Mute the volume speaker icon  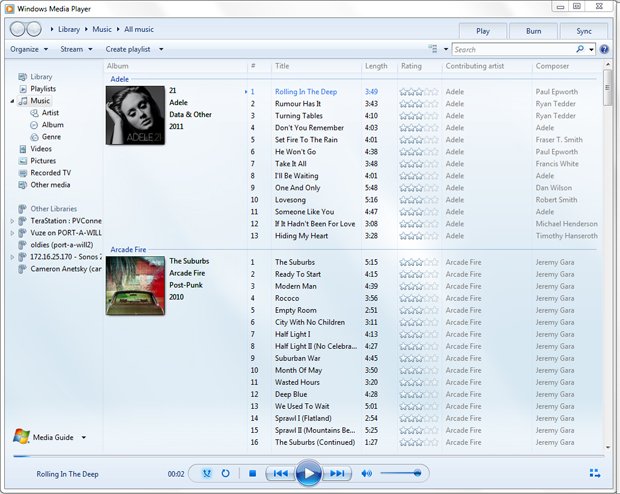tap(367, 473)
